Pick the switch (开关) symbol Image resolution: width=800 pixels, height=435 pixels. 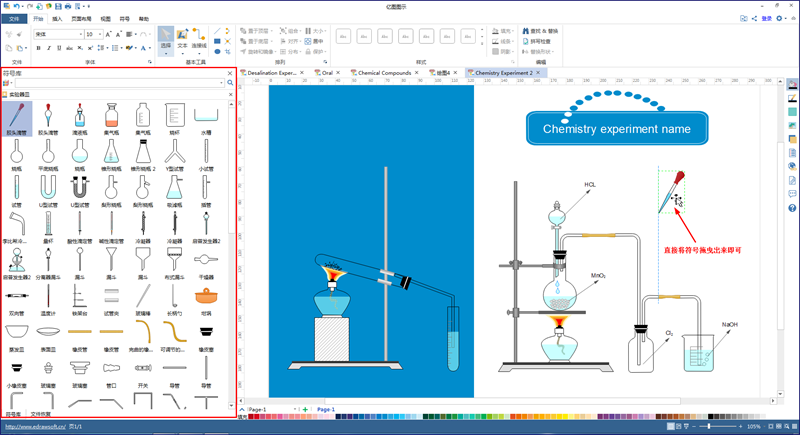tap(143, 368)
